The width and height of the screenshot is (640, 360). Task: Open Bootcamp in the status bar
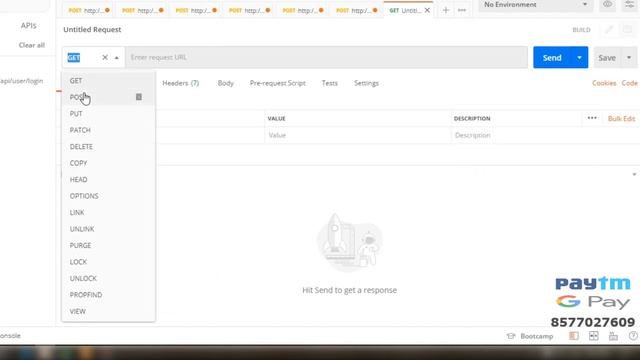530,336
